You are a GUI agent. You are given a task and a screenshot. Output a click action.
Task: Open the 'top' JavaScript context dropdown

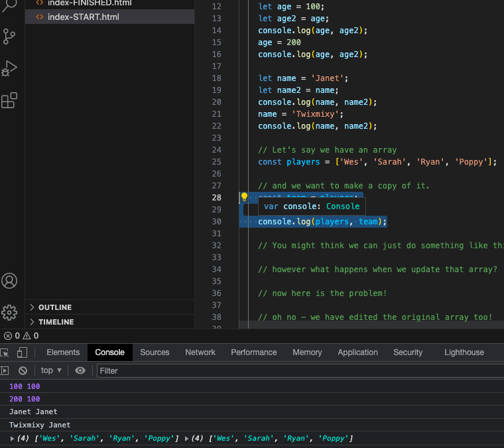coord(51,370)
